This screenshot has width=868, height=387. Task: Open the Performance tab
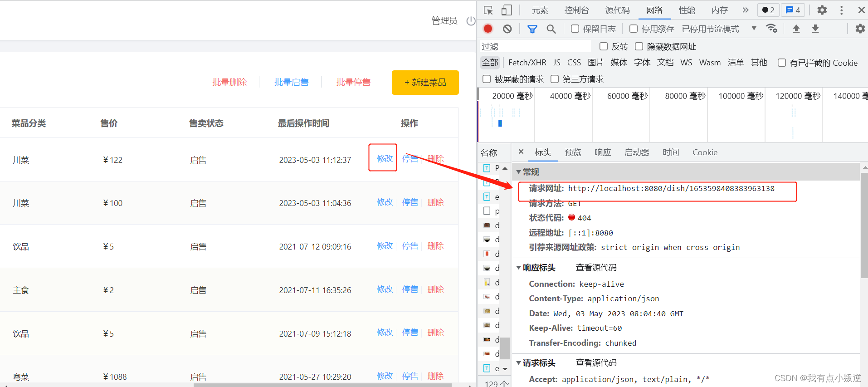(x=687, y=10)
